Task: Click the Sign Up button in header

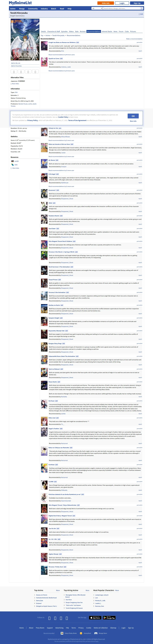Action: pyautogui.click(x=137, y=3)
